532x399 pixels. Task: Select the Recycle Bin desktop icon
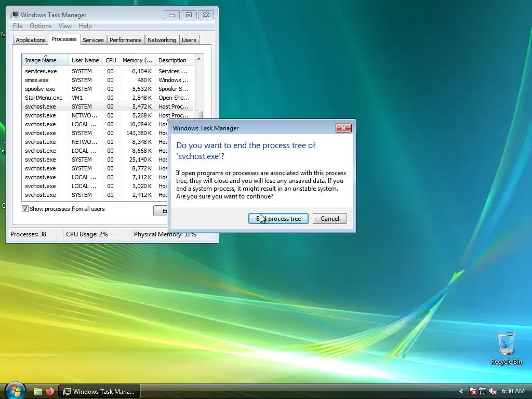click(506, 348)
